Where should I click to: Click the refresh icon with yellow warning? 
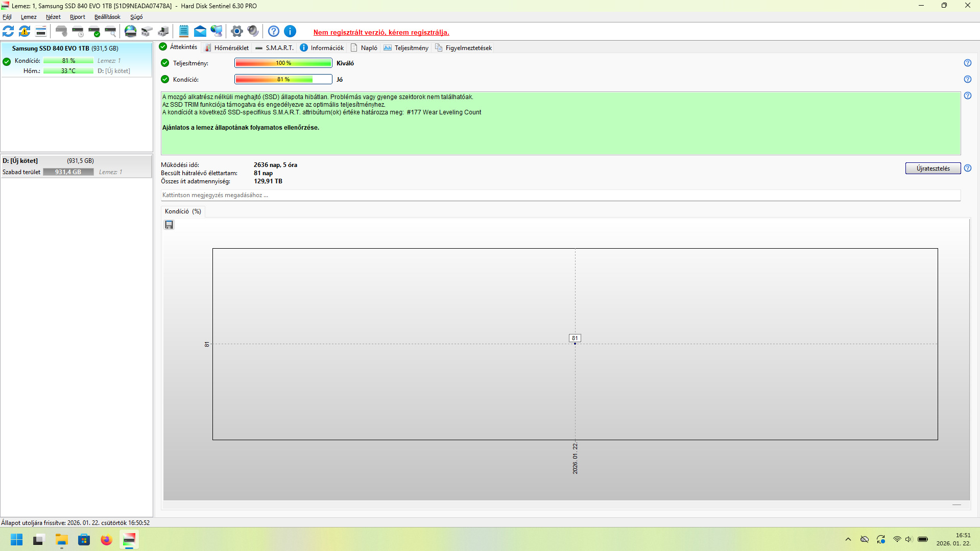click(x=25, y=32)
